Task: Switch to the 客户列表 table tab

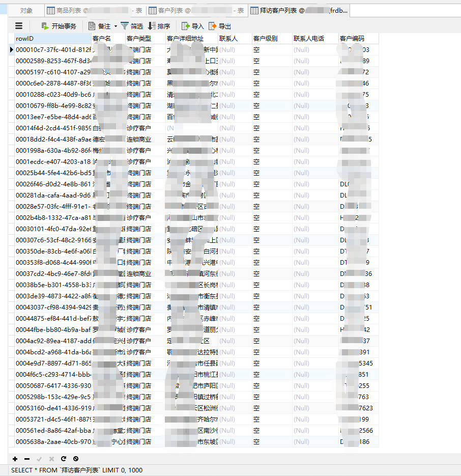Action: click(196, 10)
